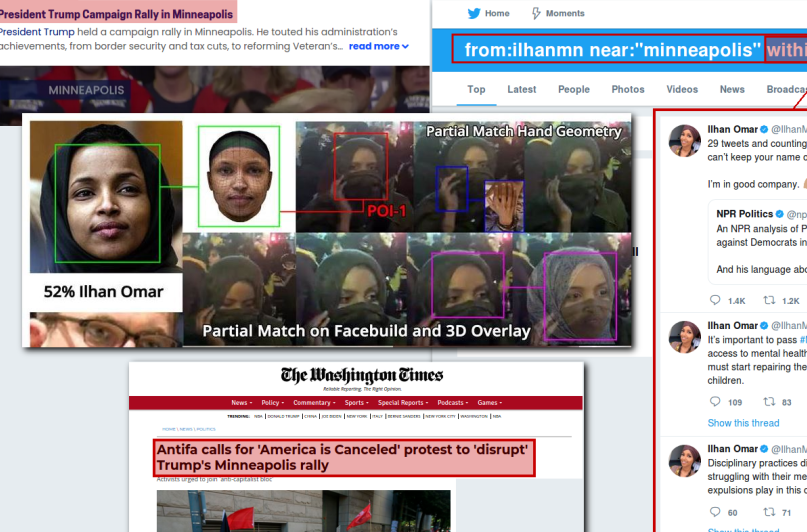Open Washington Times Sports menu
The image size is (807, 532).
tap(357, 403)
